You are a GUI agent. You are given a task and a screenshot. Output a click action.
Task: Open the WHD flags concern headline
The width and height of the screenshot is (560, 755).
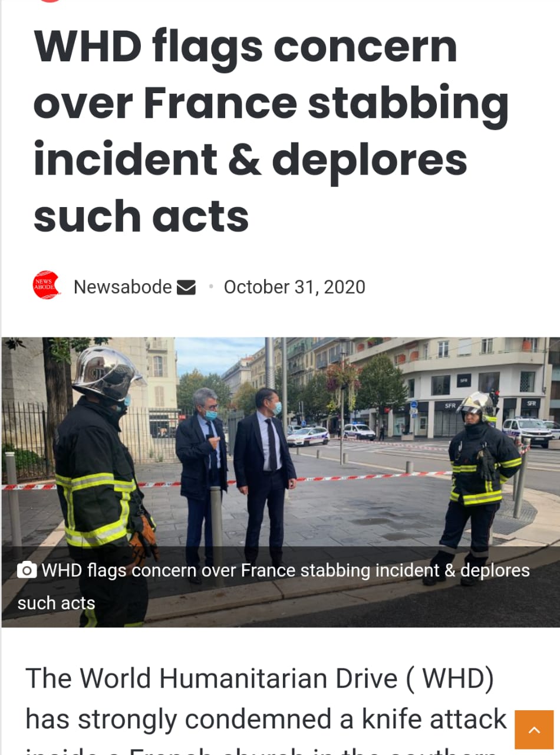pos(271,132)
